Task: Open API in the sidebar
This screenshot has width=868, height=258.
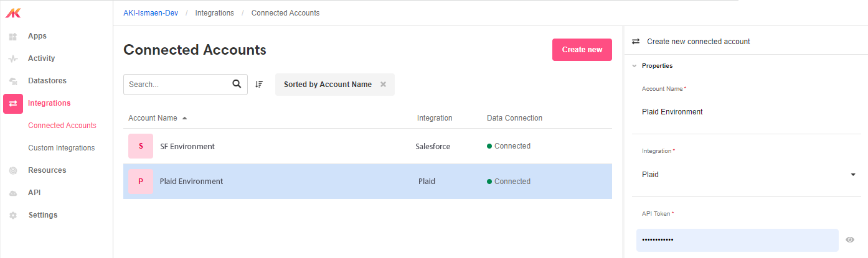Action: [x=34, y=193]
